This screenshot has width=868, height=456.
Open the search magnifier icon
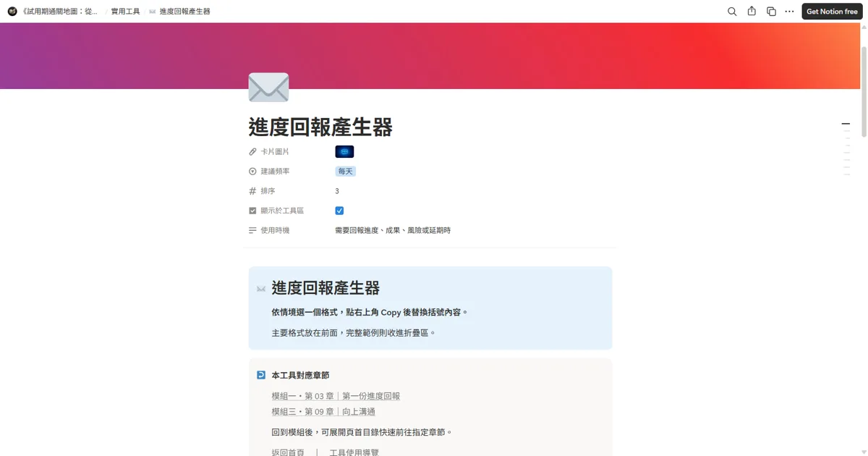732,12
